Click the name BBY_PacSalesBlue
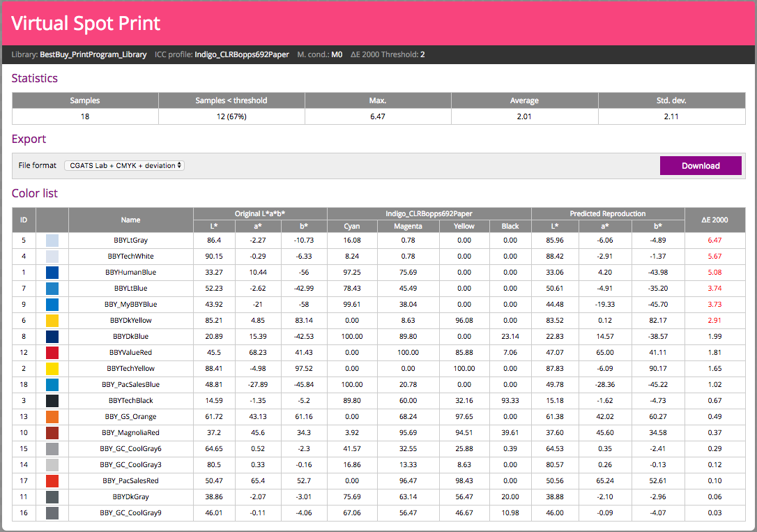 click(131, 385)
